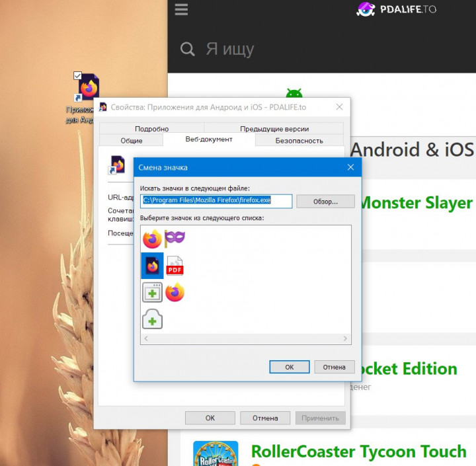Pick the red PDF file icon

175,266
